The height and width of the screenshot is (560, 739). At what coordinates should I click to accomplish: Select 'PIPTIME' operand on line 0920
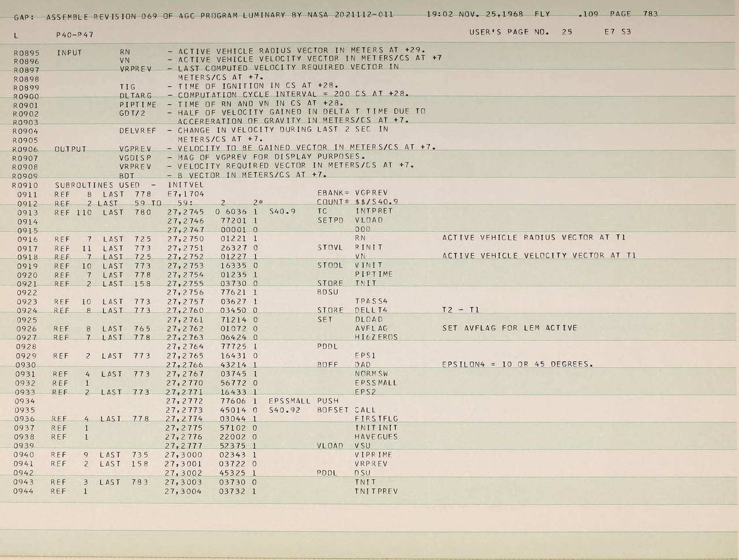[x=374, y=274]
